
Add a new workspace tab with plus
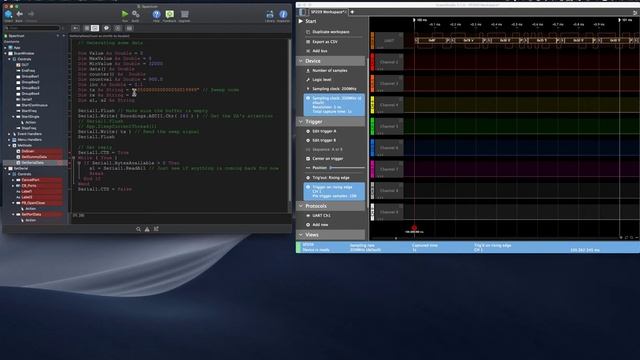[352, 12]
